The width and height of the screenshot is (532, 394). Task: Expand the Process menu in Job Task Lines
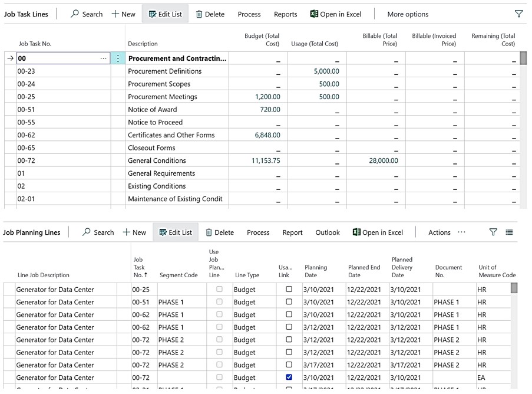coord(249,14)
